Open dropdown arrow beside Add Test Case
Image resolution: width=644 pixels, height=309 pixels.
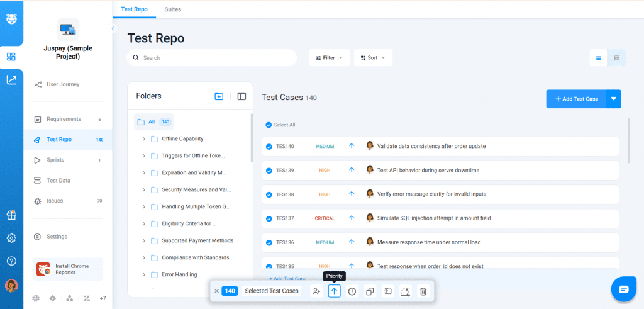coord(614,99)
